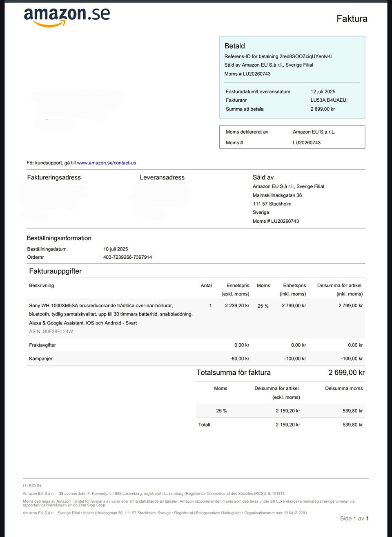Select Summa att betala value 2 699,00 kr
The image size is (392, 537).
click(323, 109)
